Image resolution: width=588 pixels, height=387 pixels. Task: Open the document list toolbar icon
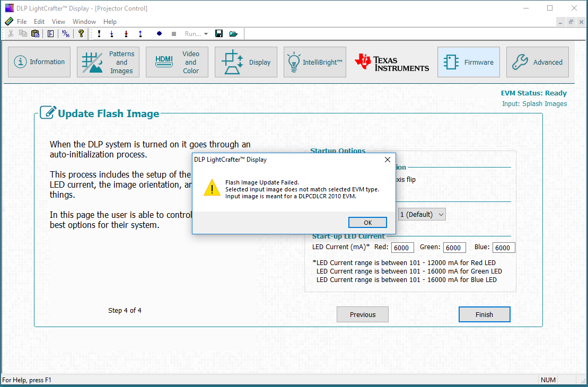tap(50, 34)
